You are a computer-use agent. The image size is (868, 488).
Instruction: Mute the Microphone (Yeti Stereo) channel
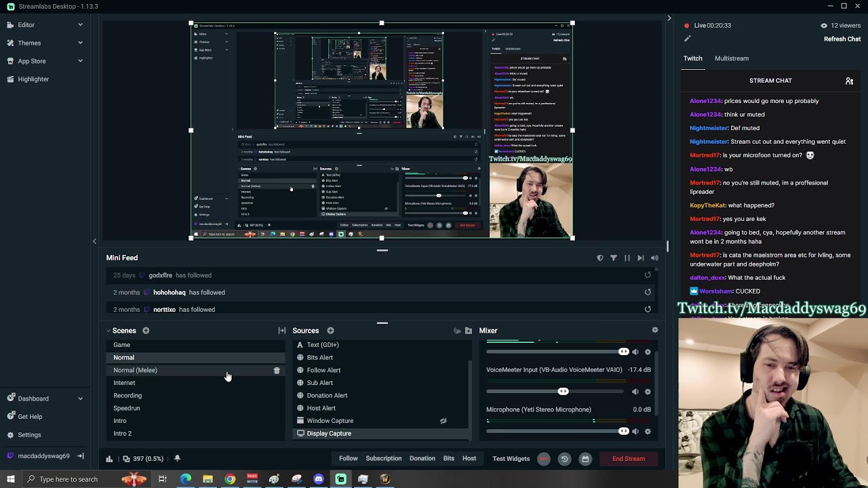click(635, 431)
